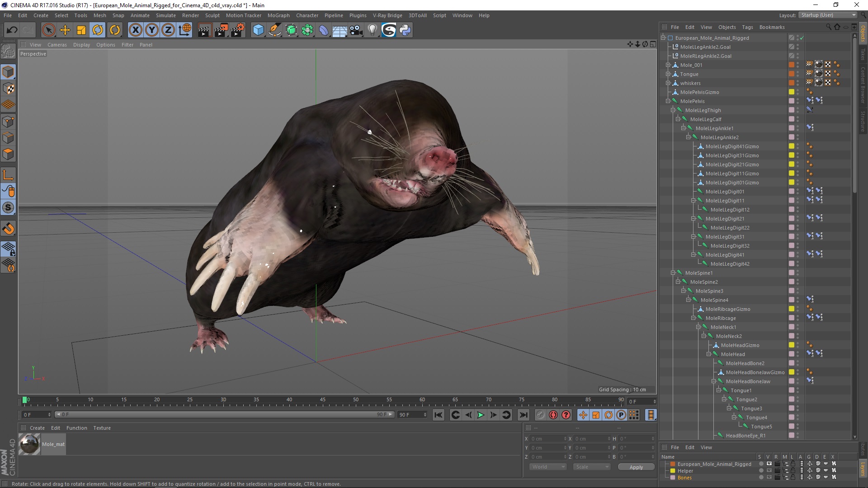Enable Polygons mode in left toolbar

click(x=8, y=154)
